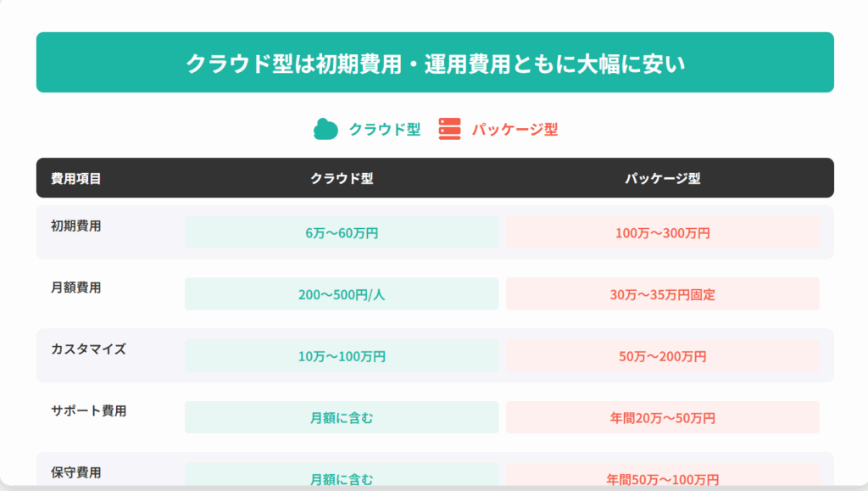This screenshot has width=868, height=491.
Task: Click the パッケージ型 table column header
Action: [x=663, y=178]
